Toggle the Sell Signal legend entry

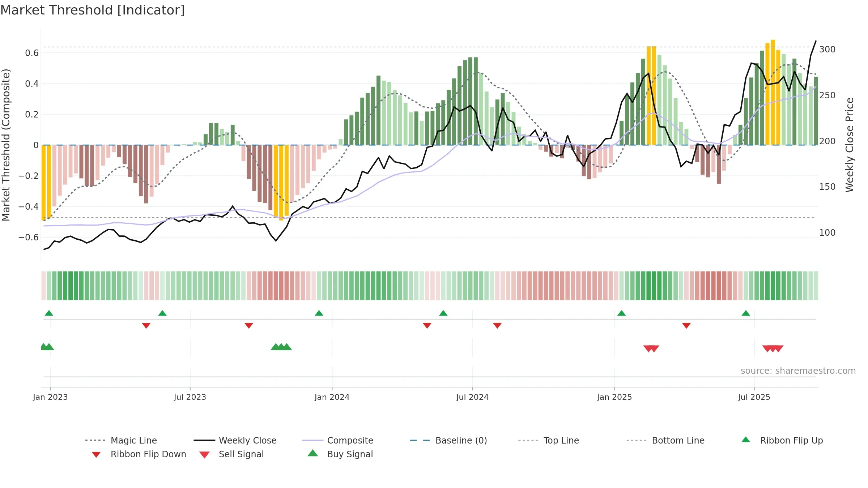(x=231, y=454)
